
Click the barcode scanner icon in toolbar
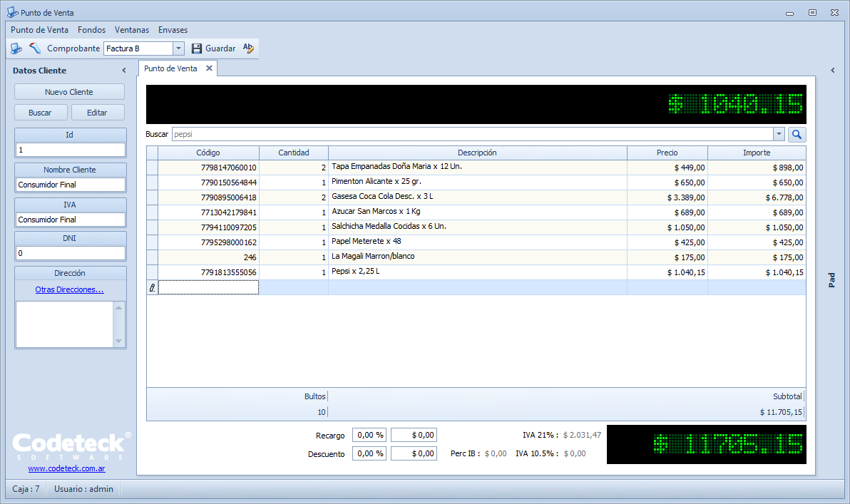click(35, 48)
